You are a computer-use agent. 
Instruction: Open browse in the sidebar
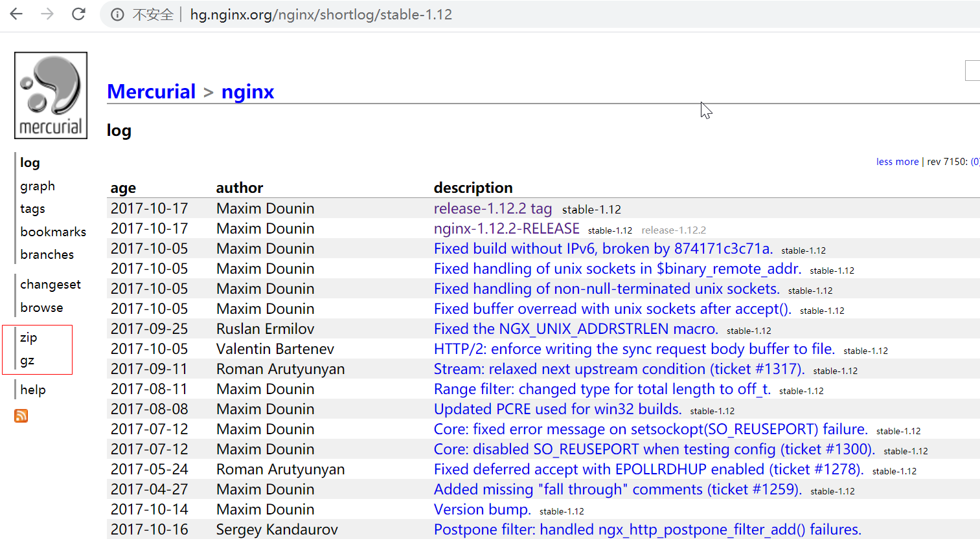click(41, 307)
